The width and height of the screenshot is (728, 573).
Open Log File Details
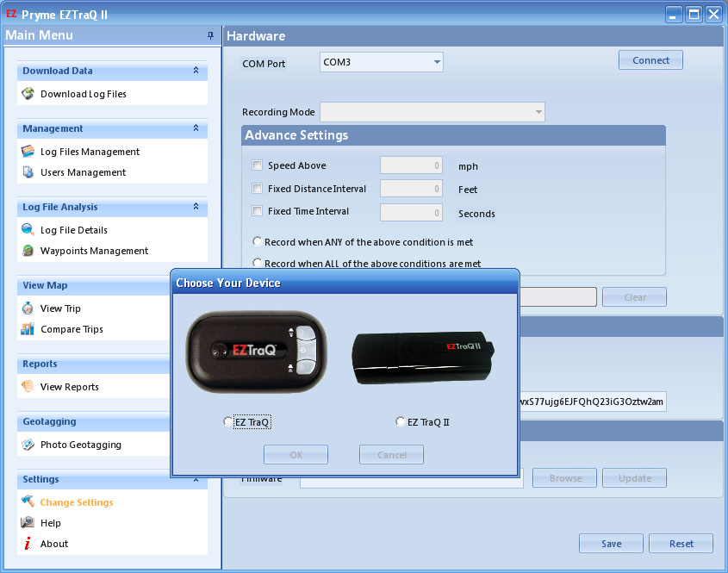point(74,230)
